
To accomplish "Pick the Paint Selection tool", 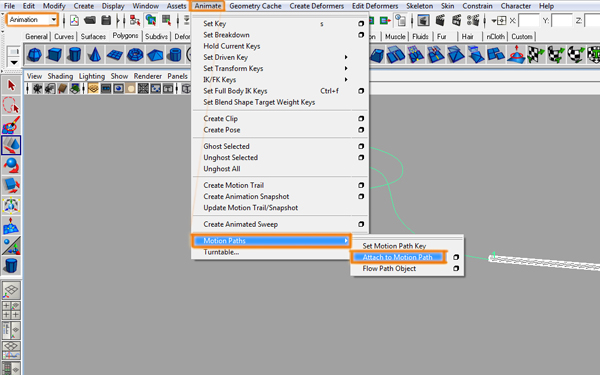I will (x=11, y=125).
